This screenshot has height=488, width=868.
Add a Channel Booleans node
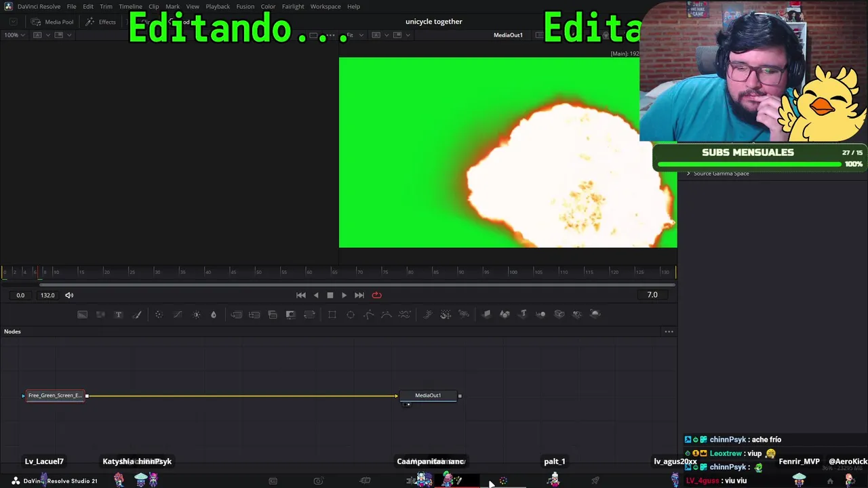[x=254, y=314]
